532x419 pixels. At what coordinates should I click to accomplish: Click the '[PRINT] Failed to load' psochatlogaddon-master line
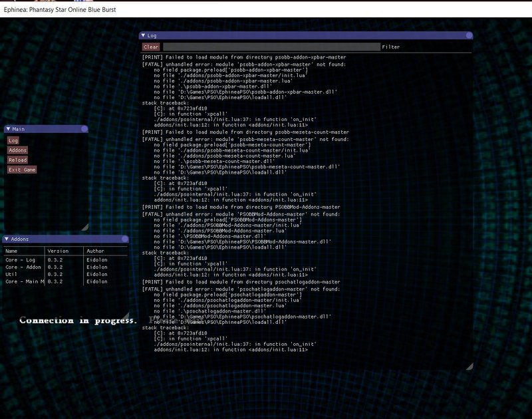click(x=241, y=282)
